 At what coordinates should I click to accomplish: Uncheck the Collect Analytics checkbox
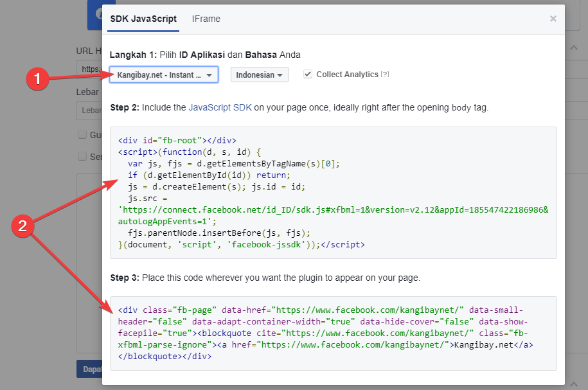(x=308, y=74)
